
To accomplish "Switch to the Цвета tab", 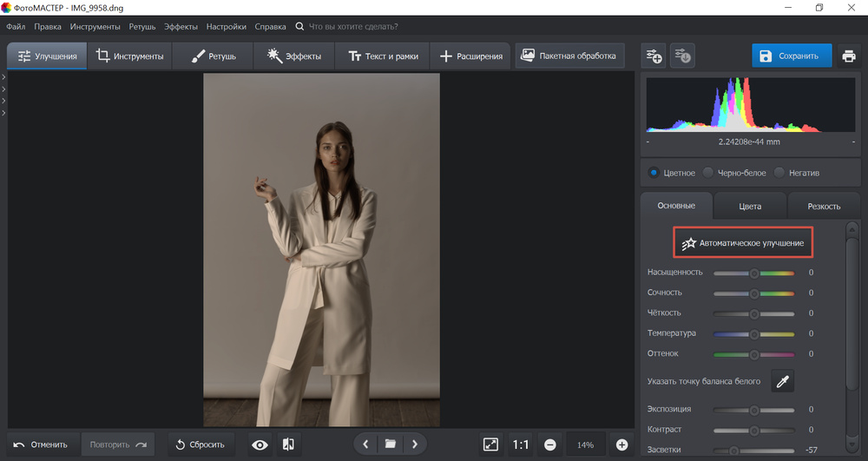I will pyautogui.click(x=750, y=207).
